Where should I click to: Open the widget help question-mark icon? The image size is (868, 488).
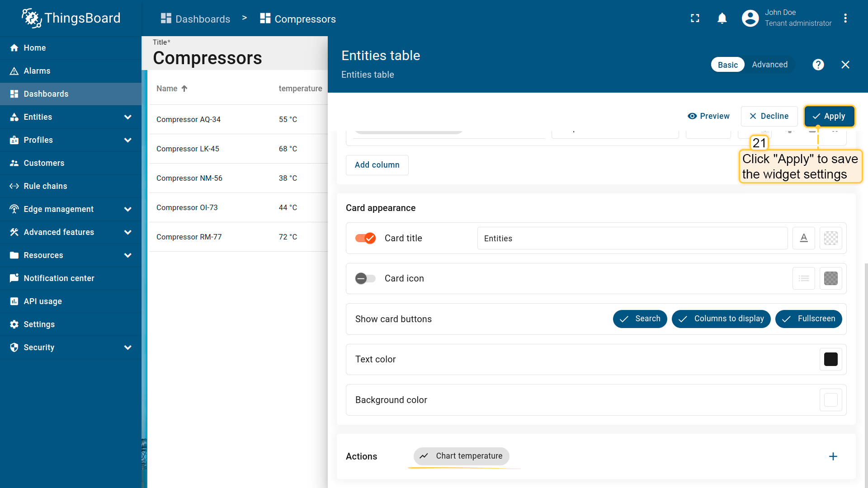tap(818, 65)
